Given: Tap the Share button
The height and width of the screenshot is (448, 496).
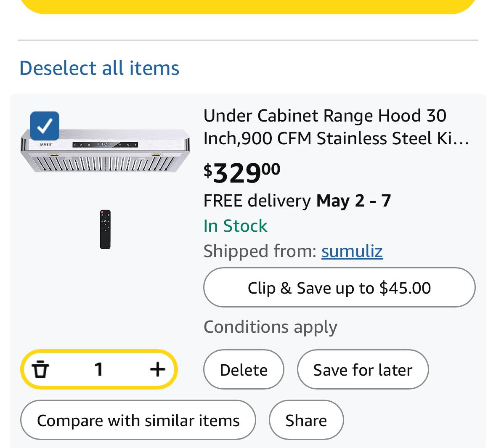Looking at the screenshot, I should [x=306, y=420].
